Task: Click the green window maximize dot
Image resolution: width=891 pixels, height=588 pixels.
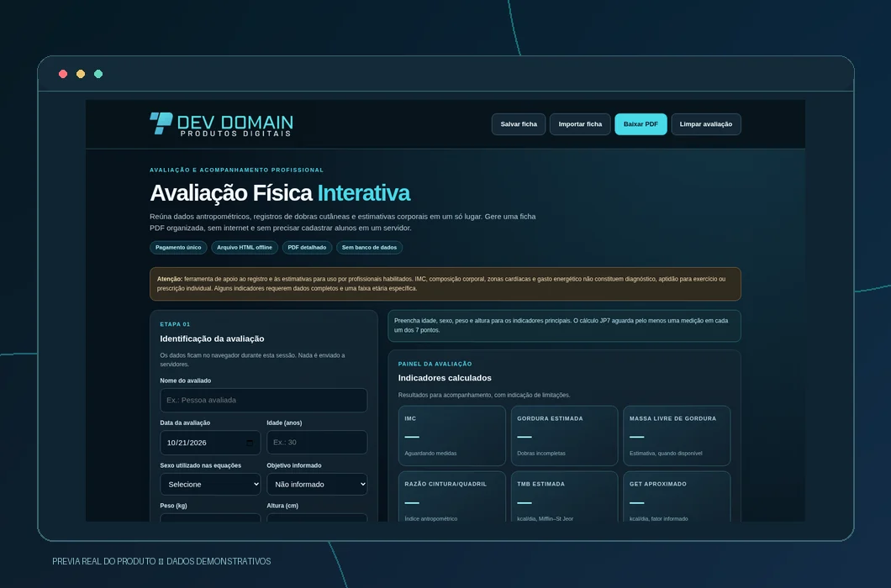Action: click(x=98, y=74)
